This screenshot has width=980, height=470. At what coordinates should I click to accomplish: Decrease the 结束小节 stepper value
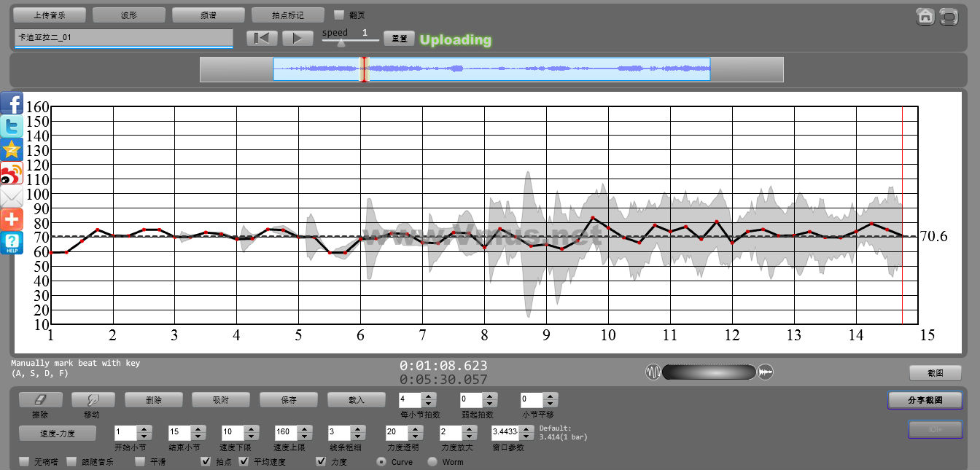coord(195,436)
